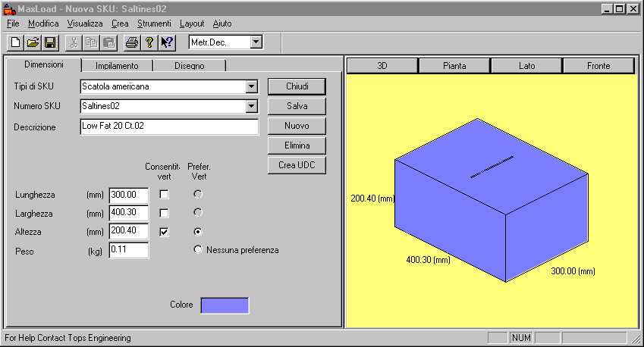Click the blue 3D box preview
This screenshot has height=347, width=644.
point(492,200)
